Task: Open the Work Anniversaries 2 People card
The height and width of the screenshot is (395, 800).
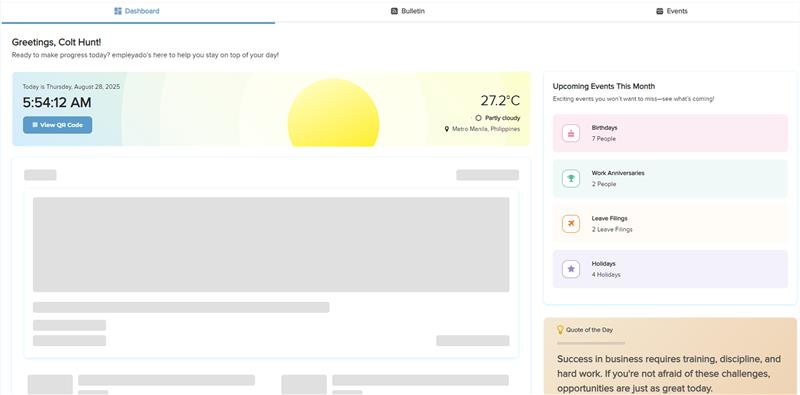Action: click(670, 179)
